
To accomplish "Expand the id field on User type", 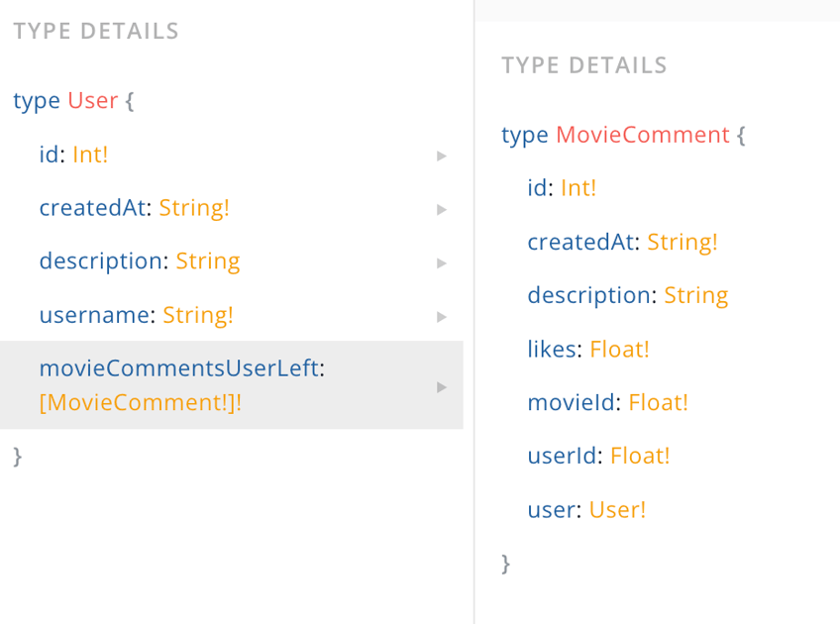I will click(442, 156).
